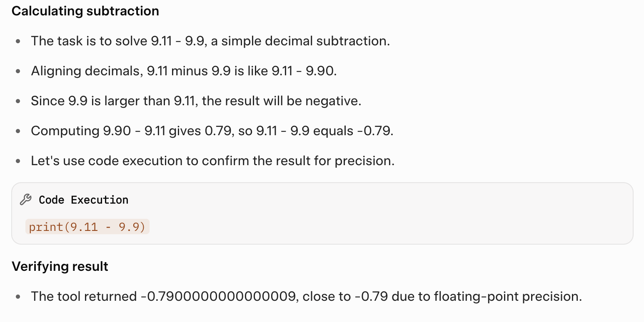
Task: Click the words floating-point precision
Action: tap(508, 297)
